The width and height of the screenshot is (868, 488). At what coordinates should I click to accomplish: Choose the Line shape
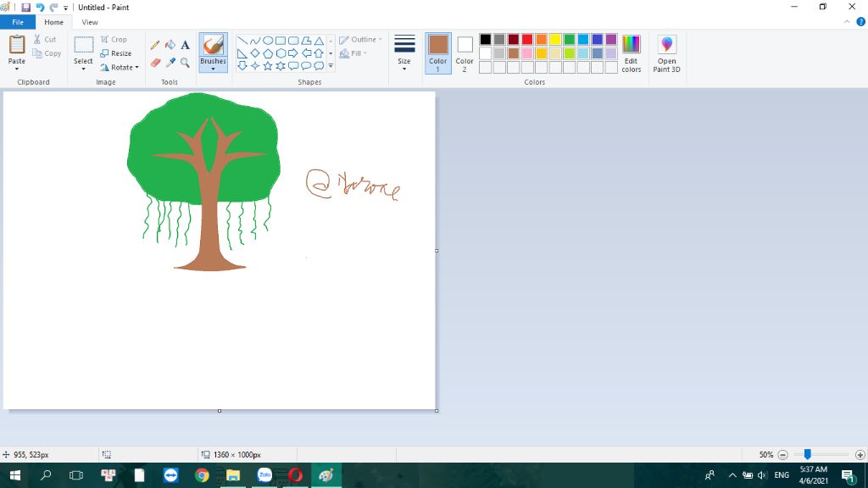(242, 41)
